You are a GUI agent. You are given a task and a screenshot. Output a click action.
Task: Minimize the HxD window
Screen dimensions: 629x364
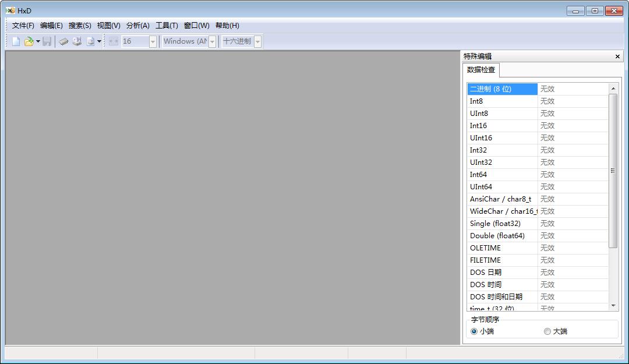pyautogui.click(x=575, y=11)
